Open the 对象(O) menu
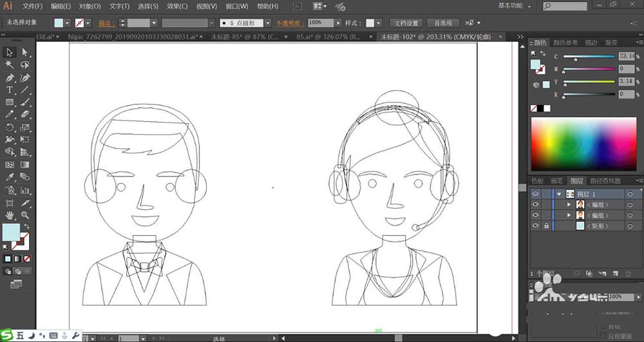 90,6
